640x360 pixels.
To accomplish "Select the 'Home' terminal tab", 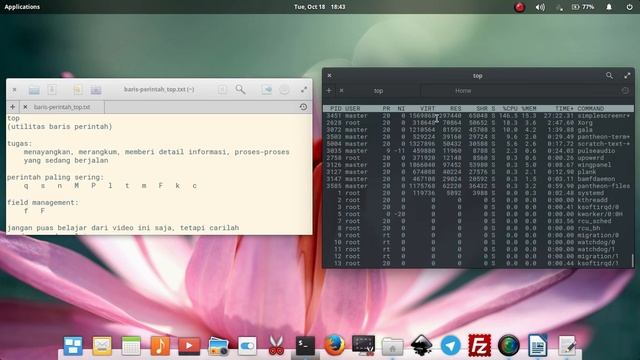I will pos(463,91).
